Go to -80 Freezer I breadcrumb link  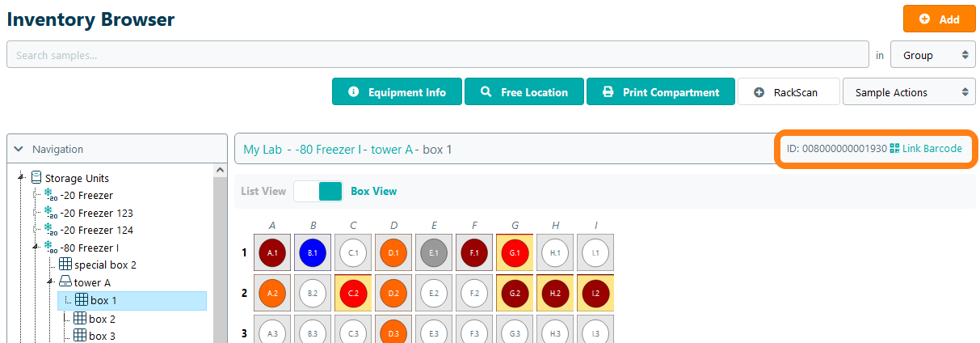click(x=329, y=150)
